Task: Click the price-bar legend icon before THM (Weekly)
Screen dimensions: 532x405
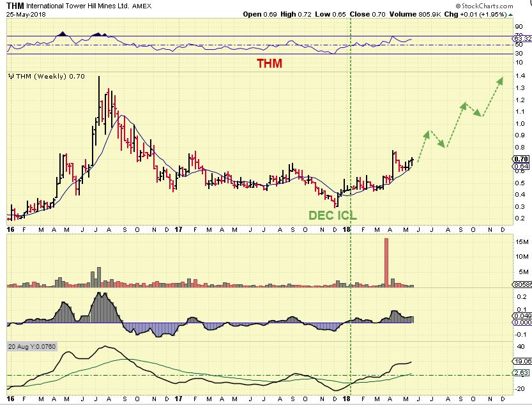Action: pos(11,77)
